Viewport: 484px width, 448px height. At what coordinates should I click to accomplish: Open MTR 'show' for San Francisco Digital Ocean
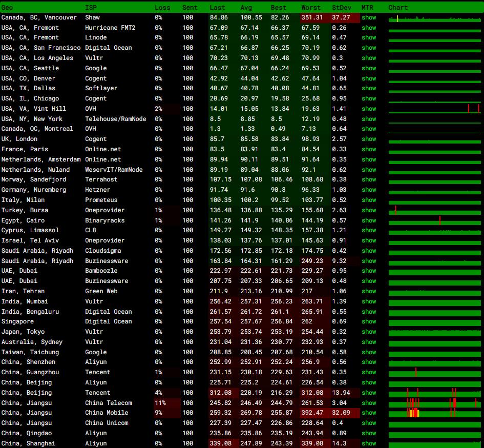pos(369,48)
